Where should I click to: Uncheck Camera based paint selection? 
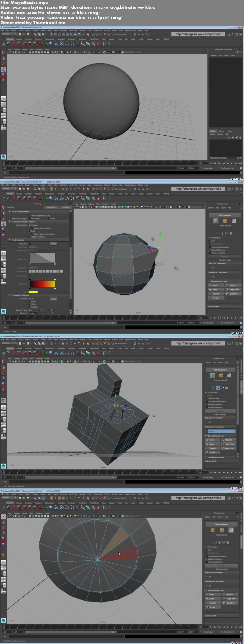pyautogui.click(x=32, y=234)
